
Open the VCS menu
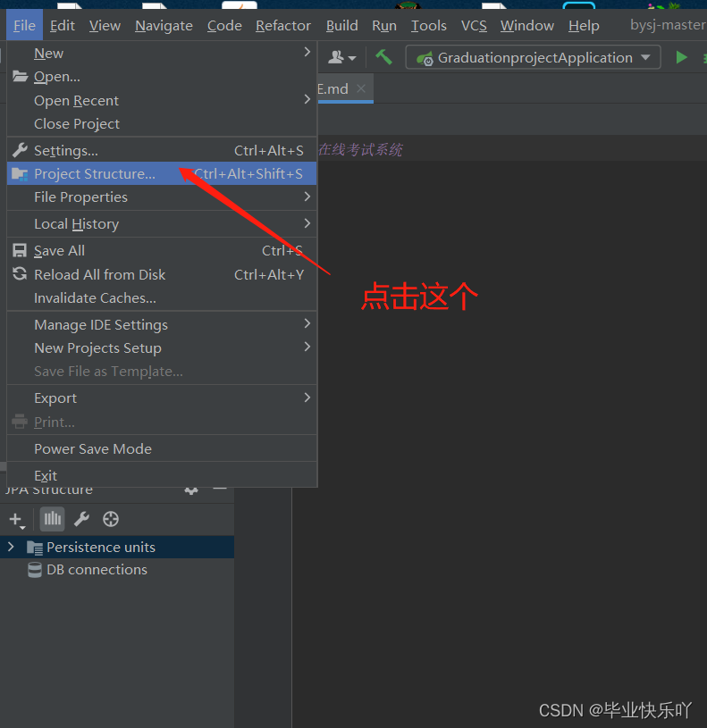474,26
